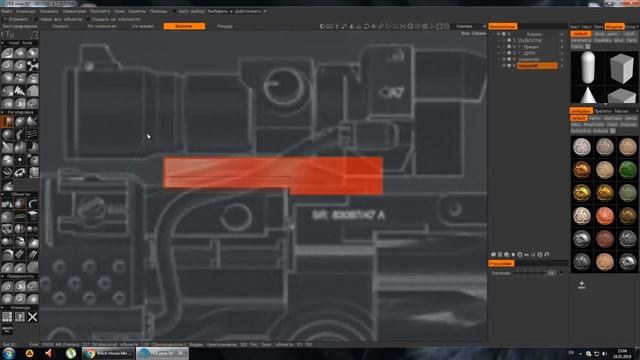This screenshot has height=360, width=640.
Task: Select the cone model thumbnail
Action: (x=587, y=96)
